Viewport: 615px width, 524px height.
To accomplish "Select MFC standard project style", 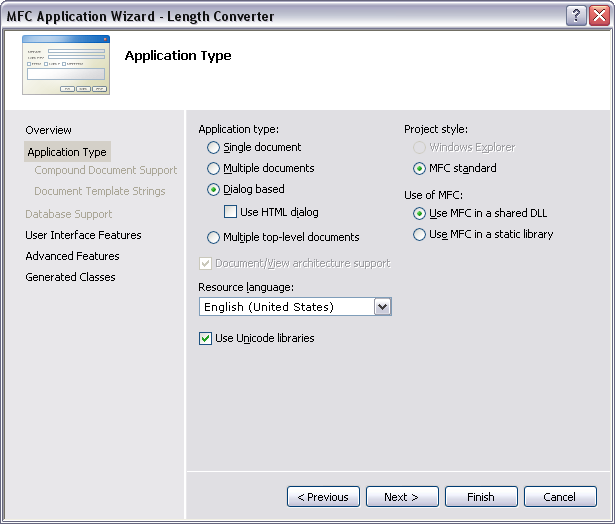I will tap(419, 169).
